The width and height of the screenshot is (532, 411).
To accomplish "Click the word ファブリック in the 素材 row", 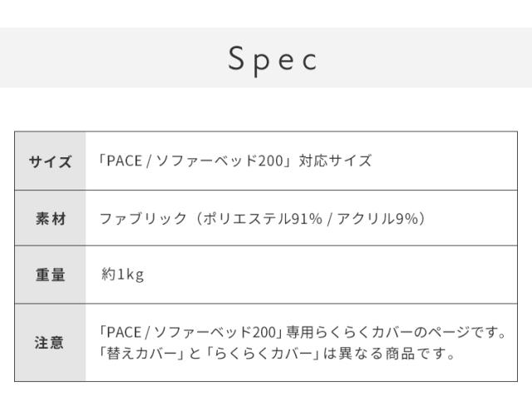I will point(140,219).
